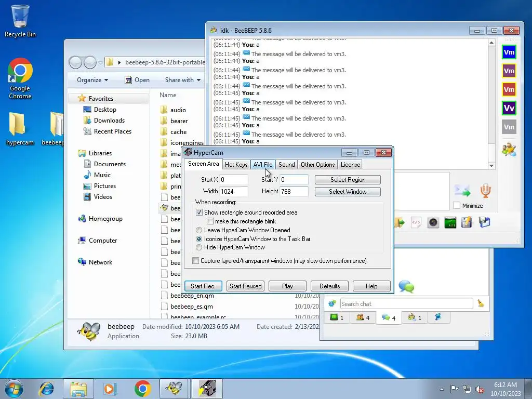Open chat settings gear next to search
Screen dimensions: 532x399
tap(332, 303)
